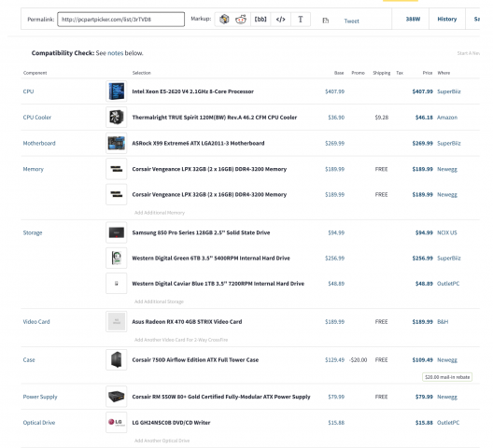Open the Samsung 850 Pro SSD thumbnail
Screen dimensions: 493x448
tap(117, 232)
